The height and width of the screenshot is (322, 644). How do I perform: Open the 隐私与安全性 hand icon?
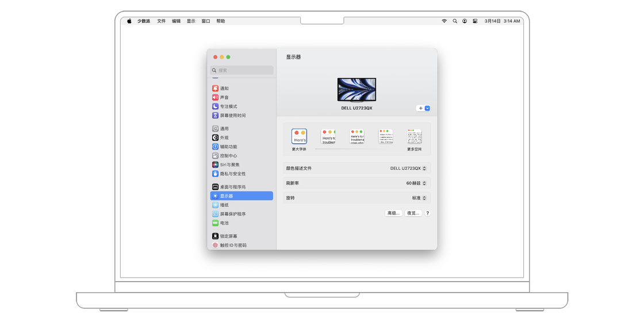click(215, 174)
